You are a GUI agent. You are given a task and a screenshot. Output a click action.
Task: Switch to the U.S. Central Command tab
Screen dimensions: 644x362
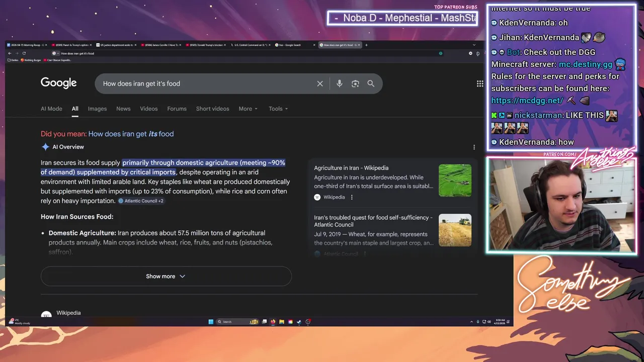pos(249,45)
